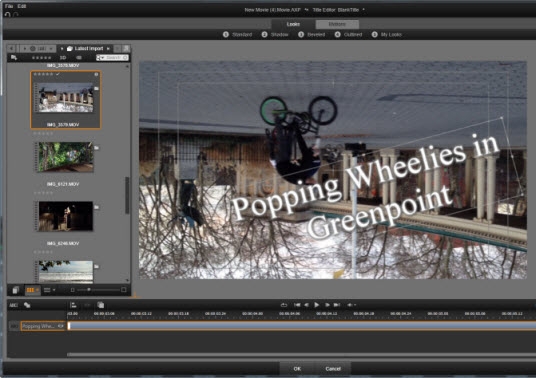
Task: Expand the arrow after Latest Import
Action: (x=108, y=49)
